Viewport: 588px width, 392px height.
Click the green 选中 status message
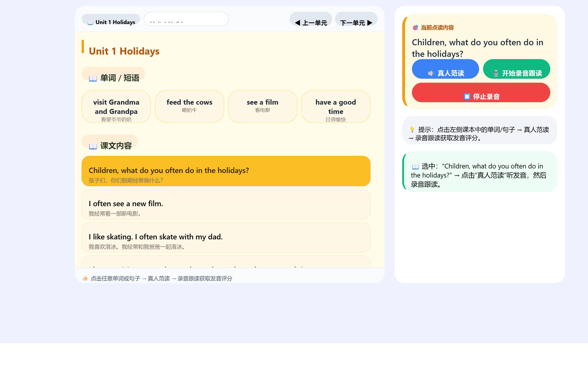pyautogui.click(x=479, y=172)
